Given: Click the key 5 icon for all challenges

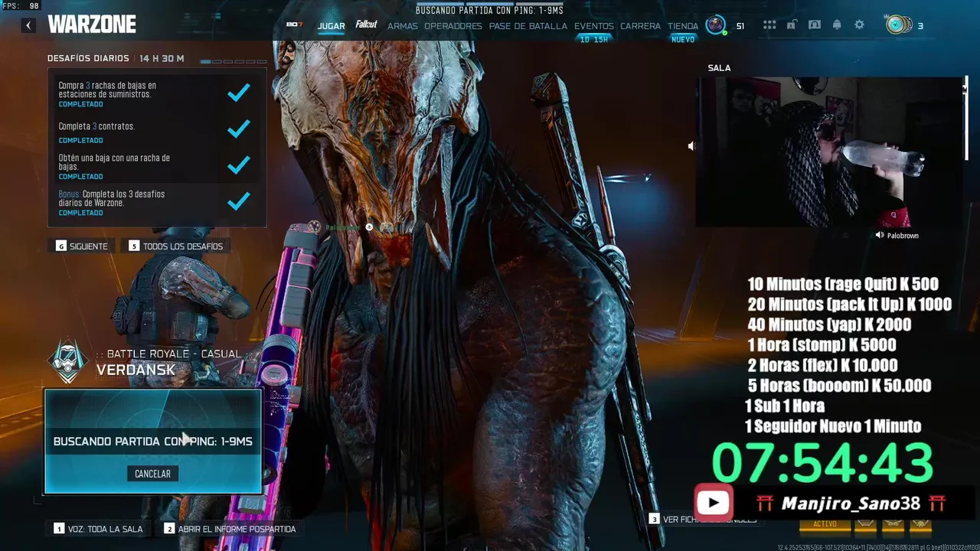Looking at the screenshot, I should 134,246.
